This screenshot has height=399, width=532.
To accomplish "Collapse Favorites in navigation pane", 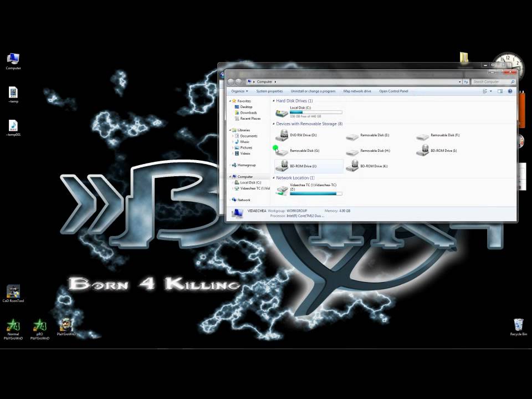I will tap(230, 101).
